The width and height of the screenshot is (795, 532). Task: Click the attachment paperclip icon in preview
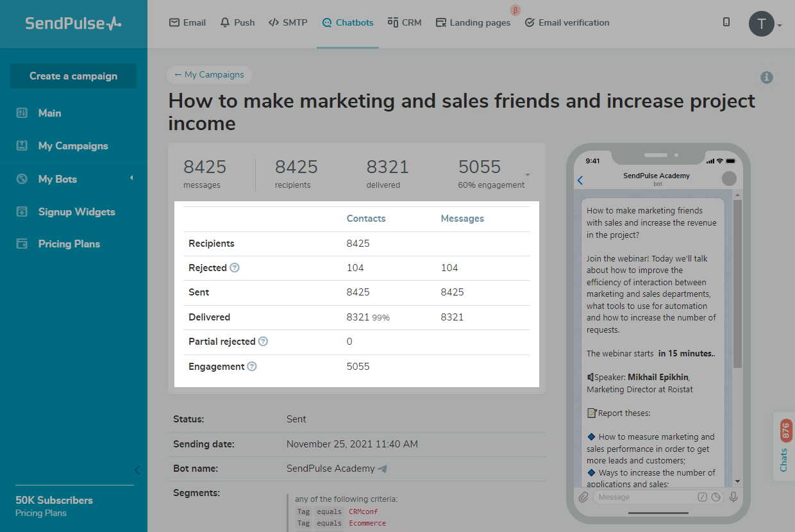[583, 497]
